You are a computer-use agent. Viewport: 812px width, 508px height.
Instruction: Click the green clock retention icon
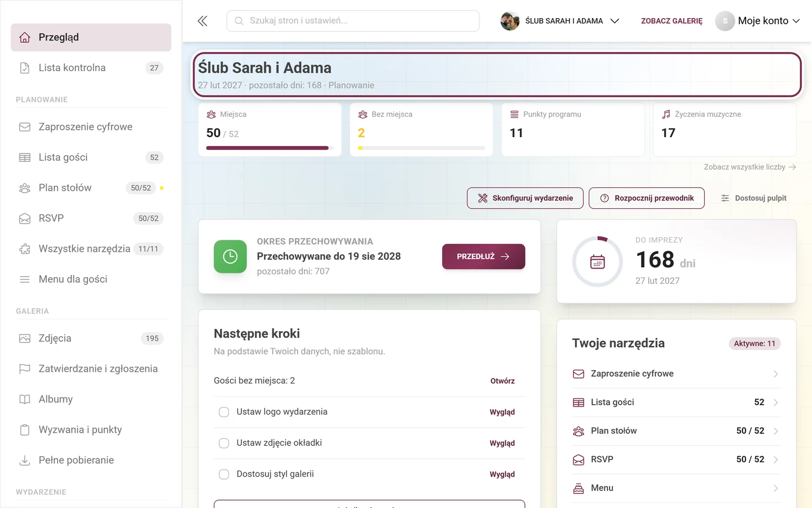[x=230, y=257]
